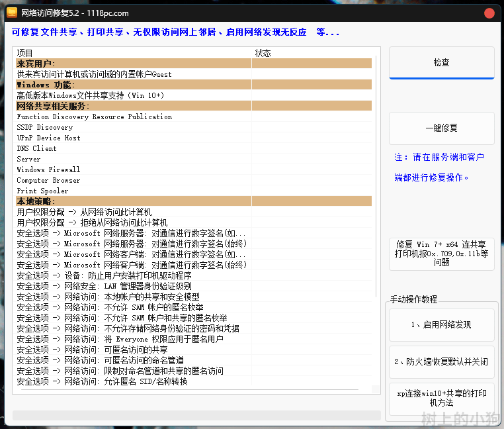Image resolution: width=504 pixels, height=429 pixels.
Task: Open the 启用网络发现 tutorial
Action: point(441,325)
